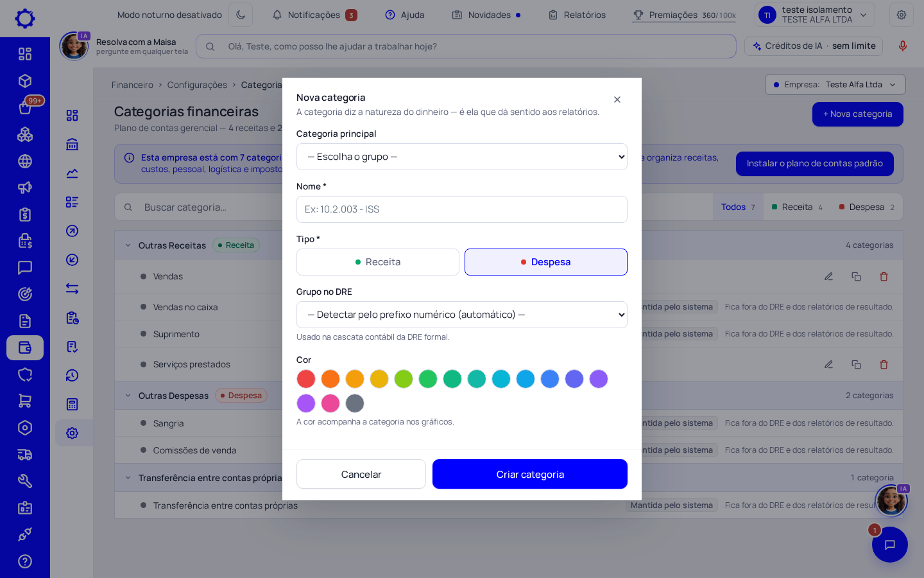Open the transfer arrows icon in submenu
Screen dimensions: 924x578
tap(72, 288)
